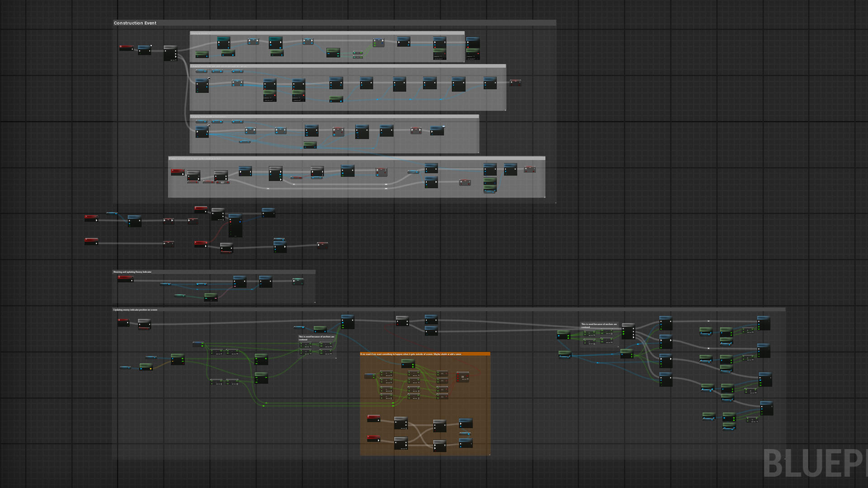868x488 pixels.
Task: Select red event node in Enemy Indicator comment
Action: click(125, 279)
